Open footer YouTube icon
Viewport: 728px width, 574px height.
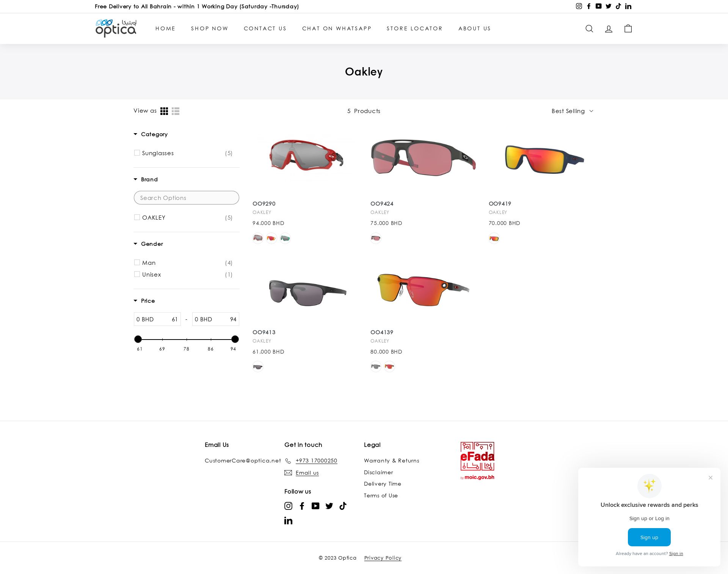click(x=315, y=506)
